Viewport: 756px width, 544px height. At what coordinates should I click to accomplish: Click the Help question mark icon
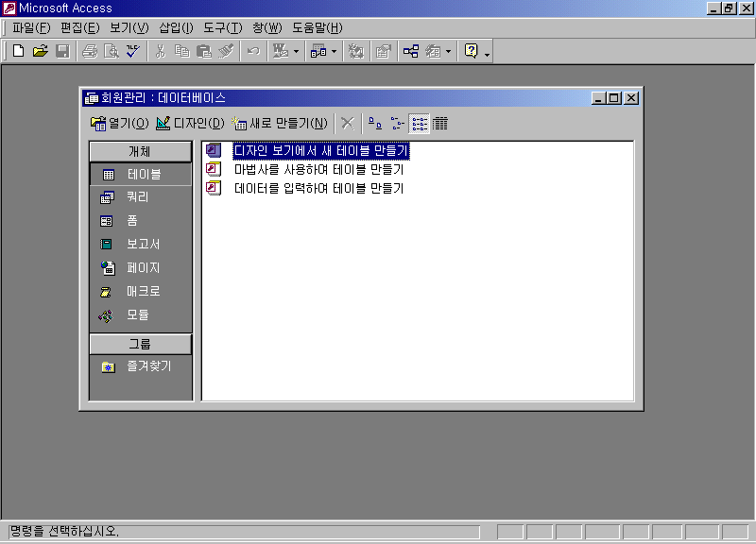point(471,51)
